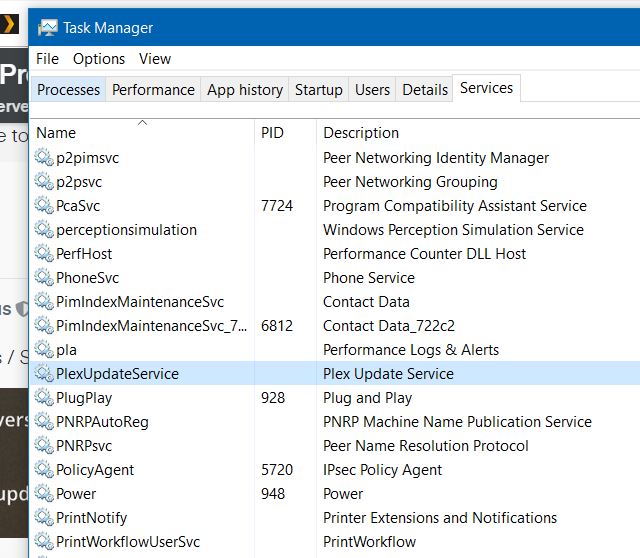This screenshot has width=640, height=558.
Task: Click the service icon for p2pimsvc
Action: pyautogui.click(x=44, y=158)
